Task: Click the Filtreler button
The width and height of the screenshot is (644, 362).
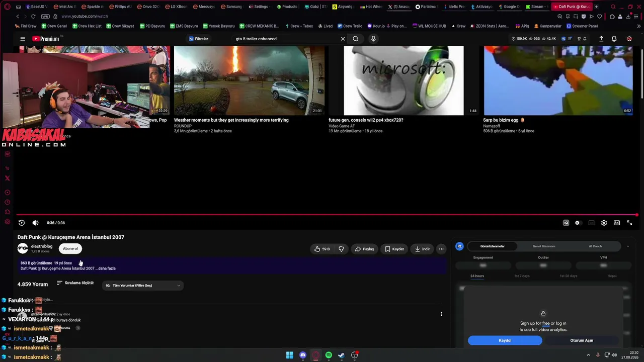Action: 198,39
